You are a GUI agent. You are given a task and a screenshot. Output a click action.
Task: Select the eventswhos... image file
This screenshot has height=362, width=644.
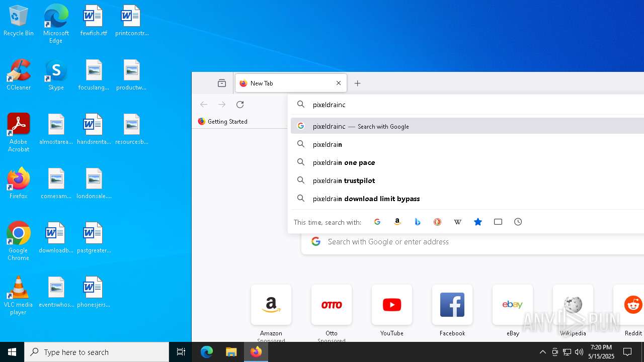pyautogui.click(x=56, y=293)
